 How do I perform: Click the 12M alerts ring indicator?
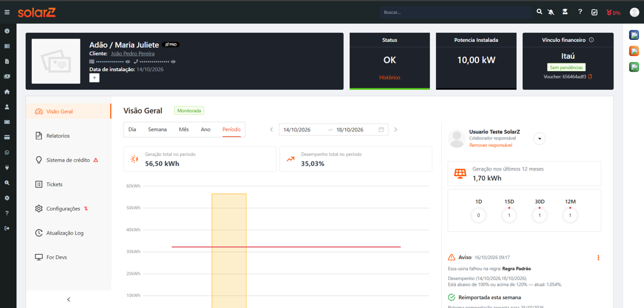[x=570, y=215]
